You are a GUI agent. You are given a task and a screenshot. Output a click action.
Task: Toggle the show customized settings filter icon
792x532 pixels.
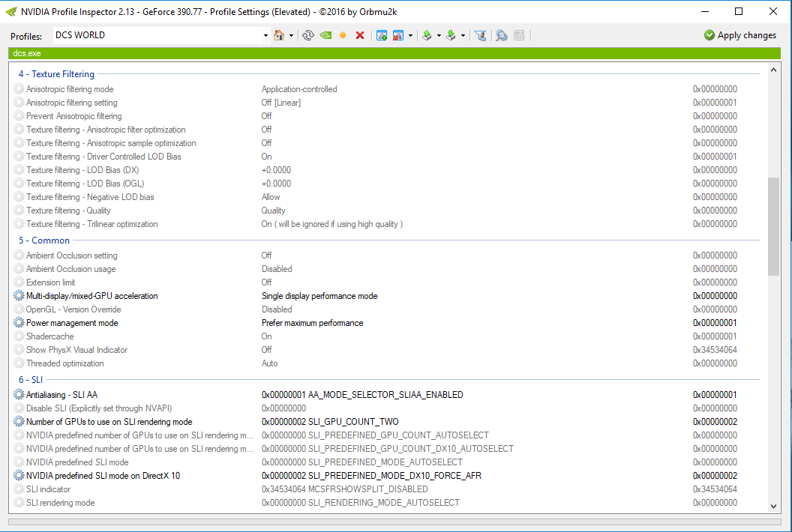click(480, 35)
